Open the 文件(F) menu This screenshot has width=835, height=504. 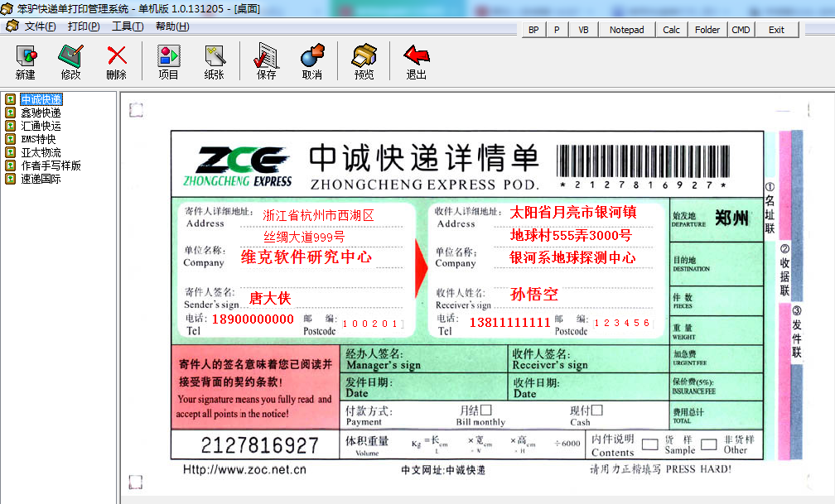(41, 26)
